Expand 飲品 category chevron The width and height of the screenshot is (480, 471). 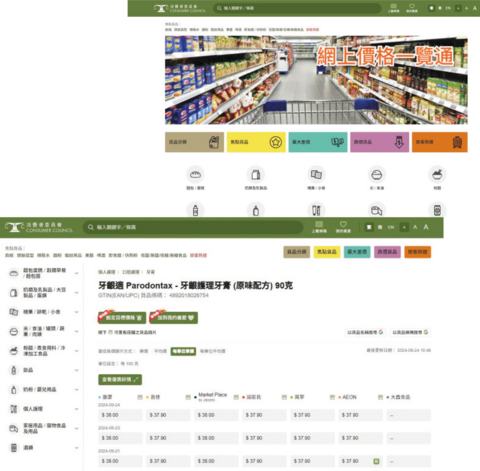(x=77, y=370)
